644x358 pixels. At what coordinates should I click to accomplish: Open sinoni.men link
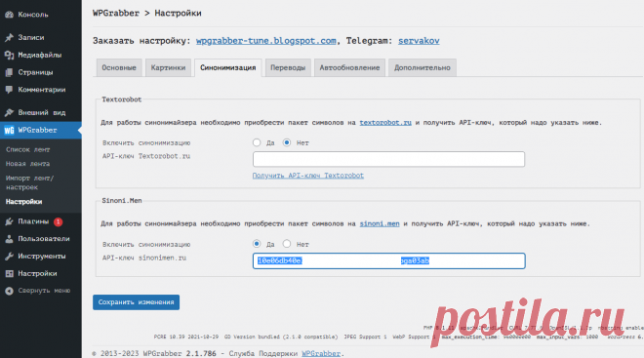pos(380,223)
